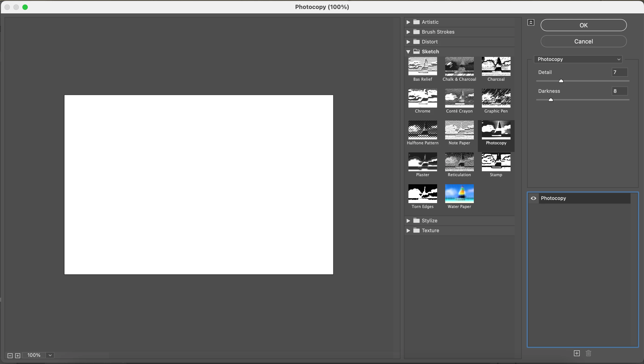
Task: Expand the Texture filter folder
Action: point(408,230)
